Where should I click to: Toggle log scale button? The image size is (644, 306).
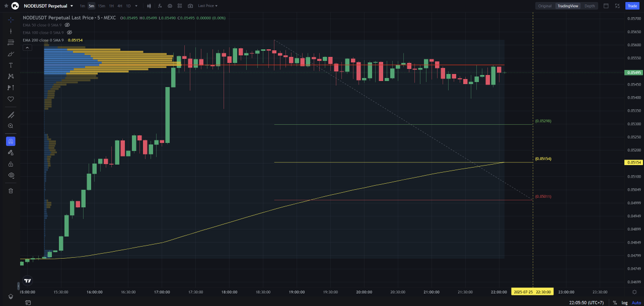pyautogui.click(x=624, y=302)
